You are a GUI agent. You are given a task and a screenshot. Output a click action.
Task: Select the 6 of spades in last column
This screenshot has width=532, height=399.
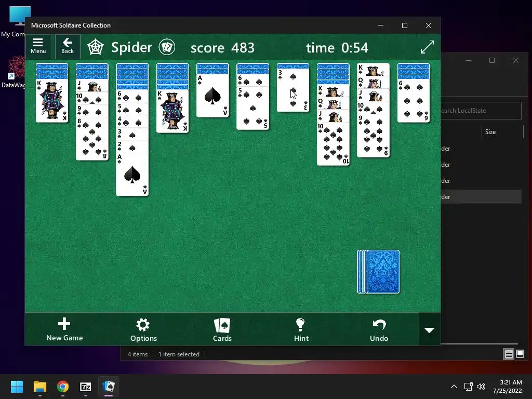[x=414, y=101]
